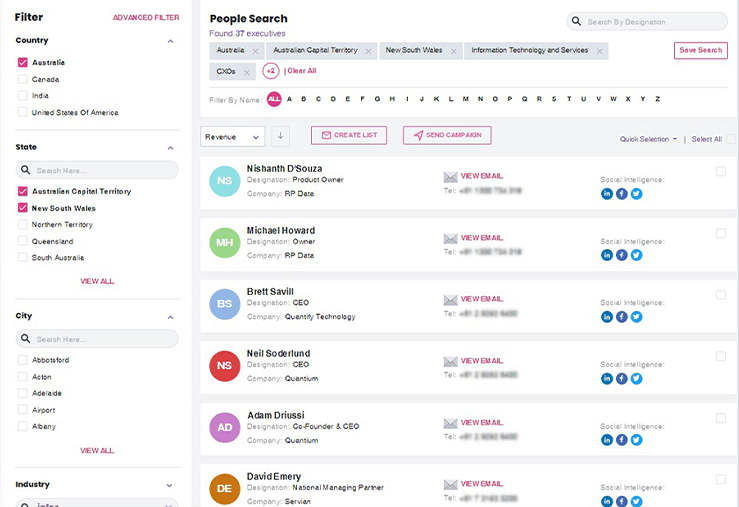
Task: Click VIEW ALL under City
Action: pos(97,450)
